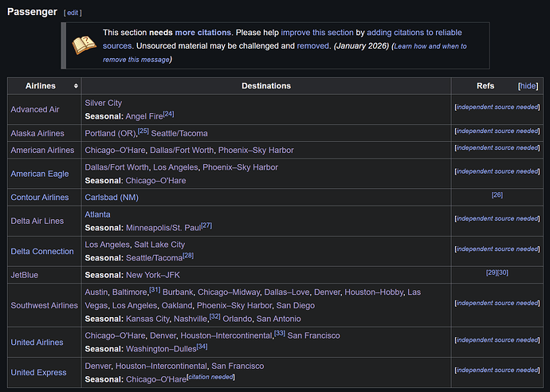The width and height of the screenshot is (550, 392).
Task: Click Orlando destination link
Action: coord(237,319)
